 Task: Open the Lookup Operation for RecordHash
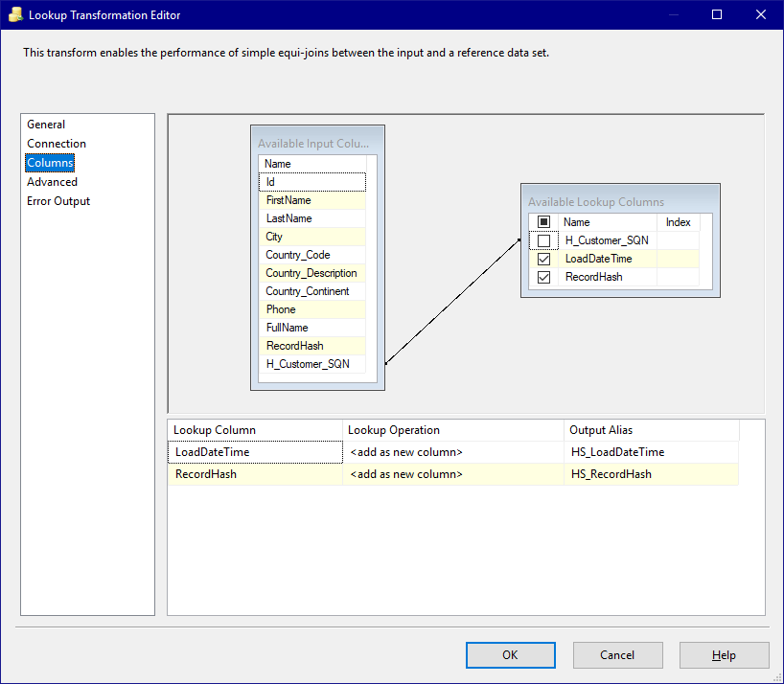click(x=453, y=474)
